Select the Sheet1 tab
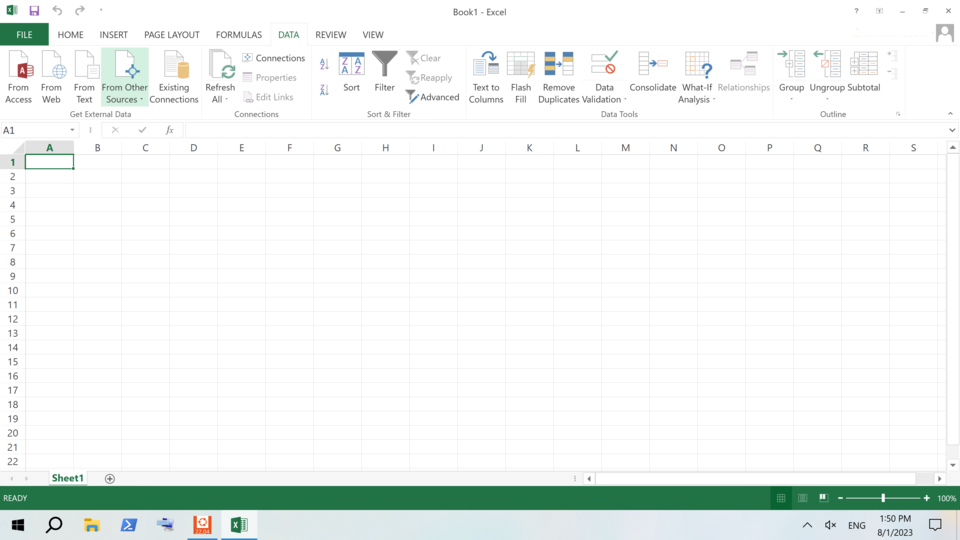 pyautogui.click(x=67, y=478)
